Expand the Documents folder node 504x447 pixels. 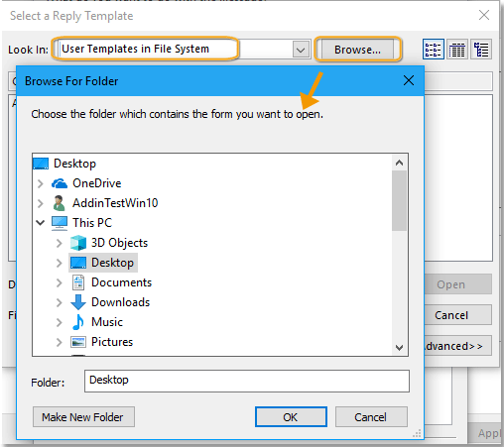(x=59, y=282)
